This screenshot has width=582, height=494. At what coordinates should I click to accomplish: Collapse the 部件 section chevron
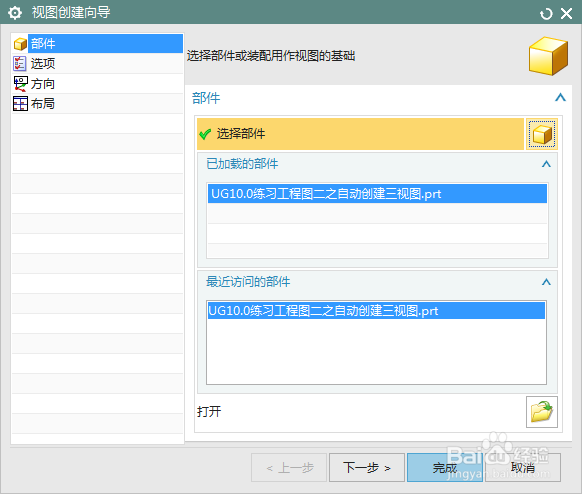point(560,98)
